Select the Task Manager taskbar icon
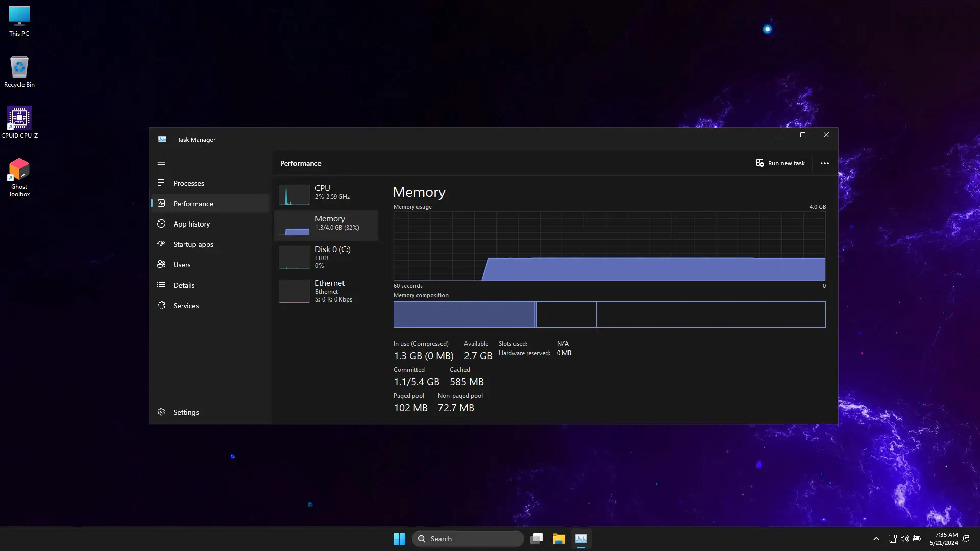Screen dimensions: 980x551 (581, 538)
